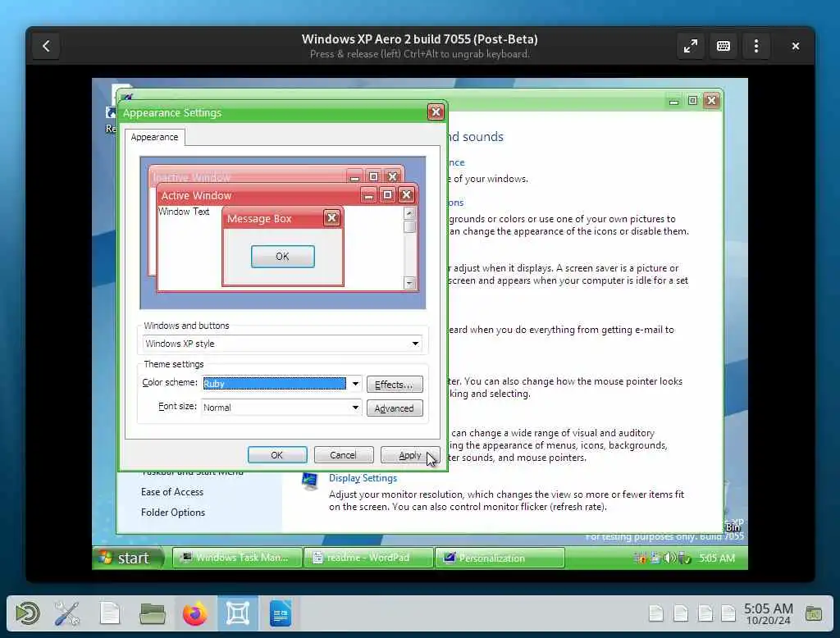Click the folder icon beside host clock
The image size is (840, 638).
(x=813, y=613)
